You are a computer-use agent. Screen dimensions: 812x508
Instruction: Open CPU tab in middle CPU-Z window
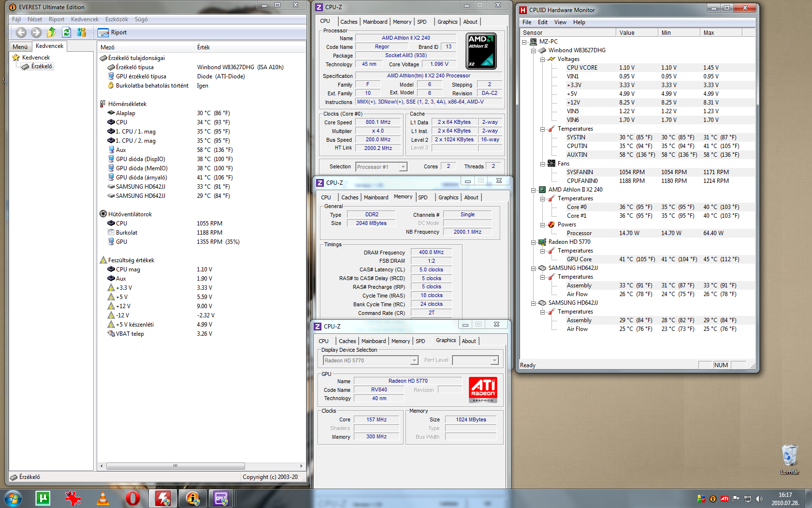326,197
